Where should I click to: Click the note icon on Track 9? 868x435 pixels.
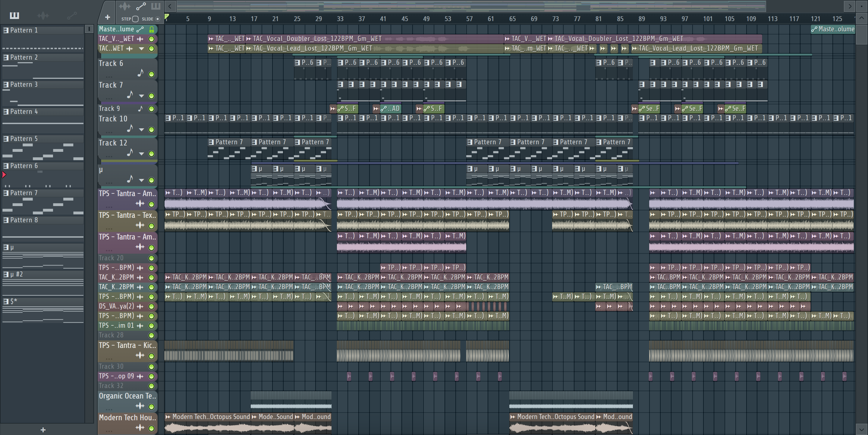140,108
